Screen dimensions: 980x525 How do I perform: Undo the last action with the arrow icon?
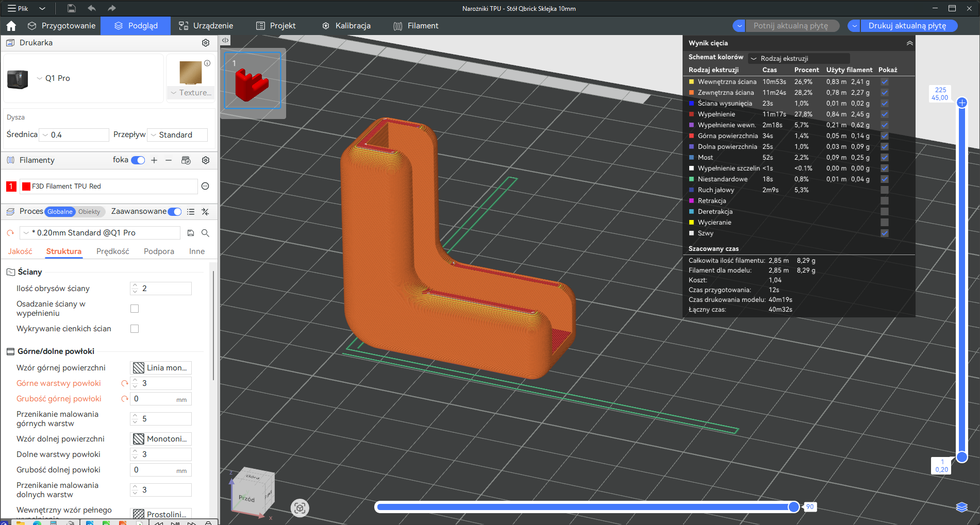pos(92,8)
